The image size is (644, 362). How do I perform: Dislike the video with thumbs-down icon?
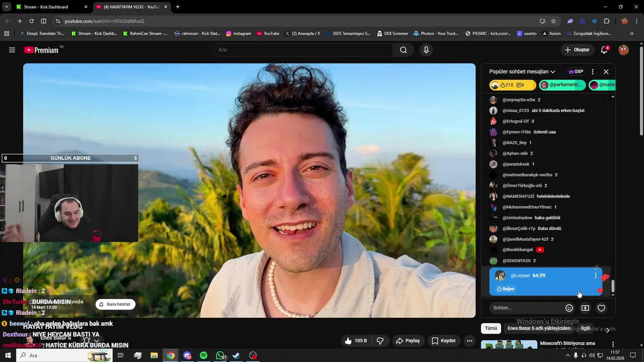tap(380, 341)
